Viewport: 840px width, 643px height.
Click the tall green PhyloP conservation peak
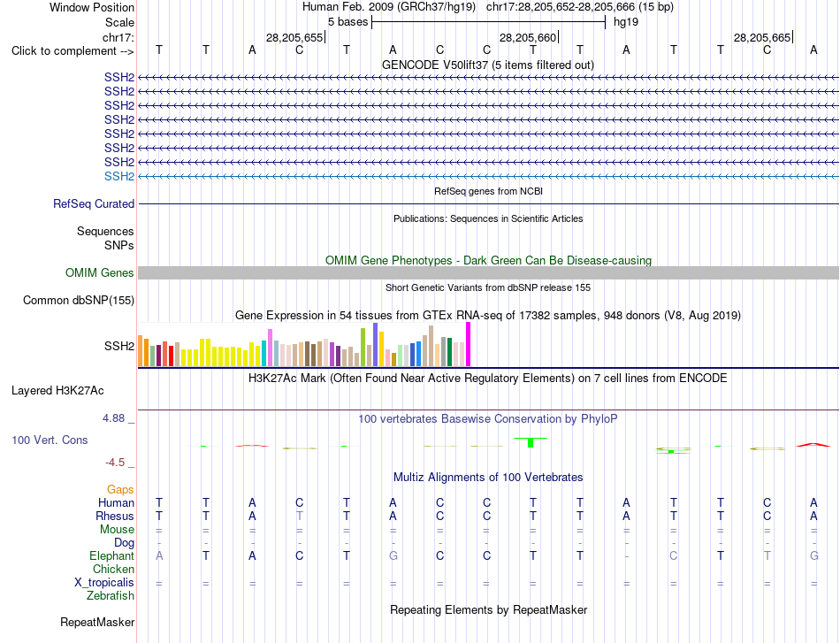[x=531, y=442]
